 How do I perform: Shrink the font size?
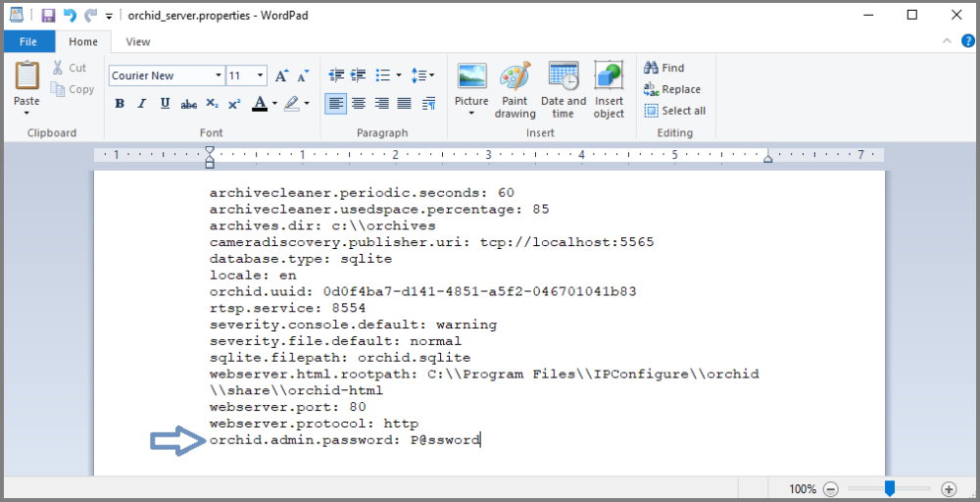[x=303, y=75]
